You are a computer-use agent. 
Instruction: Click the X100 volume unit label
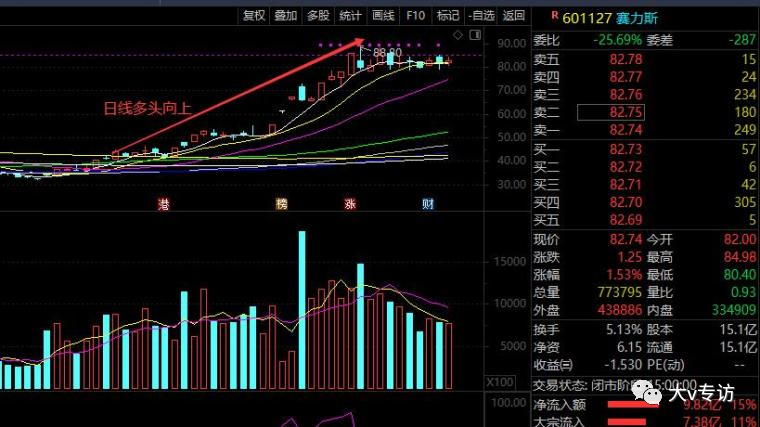[499, 382]
